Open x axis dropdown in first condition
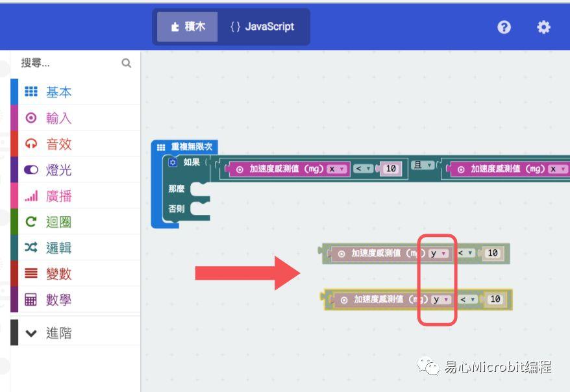The height and width of the screenshot is (392, 570). 338,169
